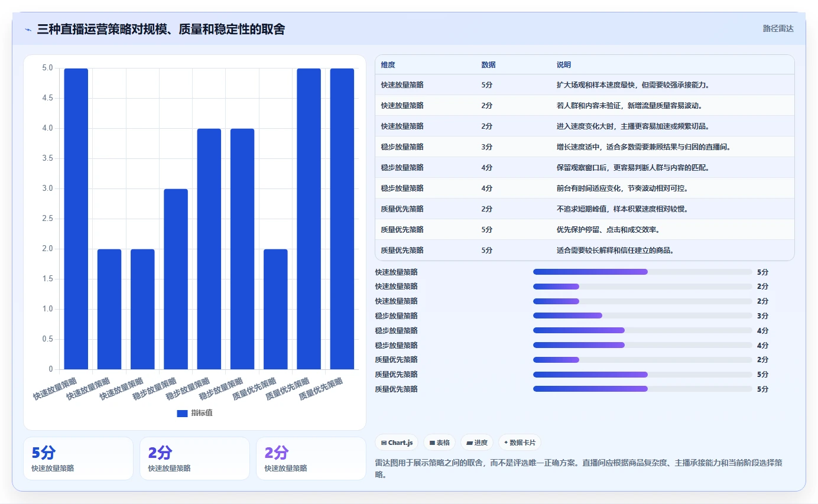Click row text 前台有时间适应变化，节奏波动相对可控。

pos(622,188)
